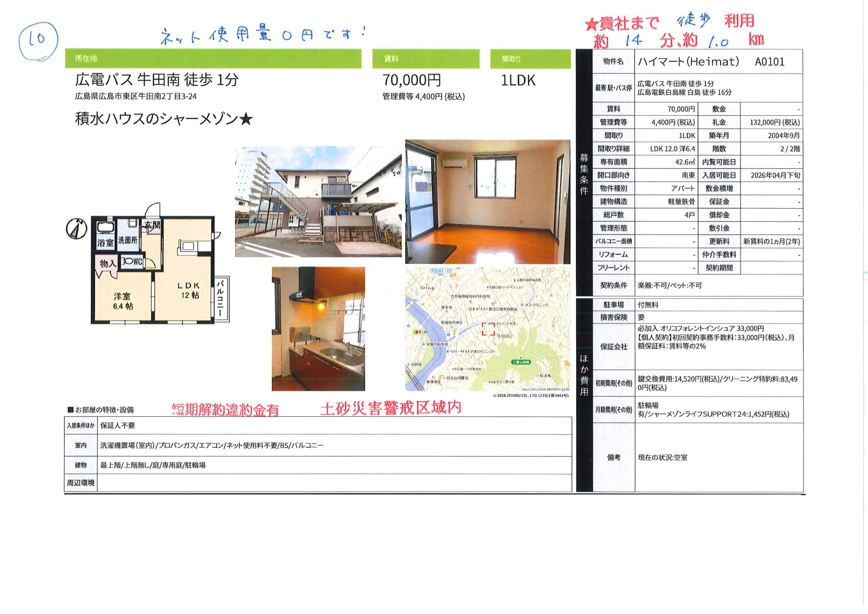Select the 階数 value 2 / 2階

click(x=790, y=149)
